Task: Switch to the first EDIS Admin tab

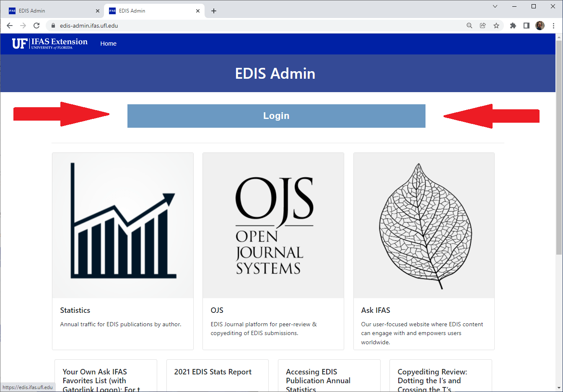Action: tap(50, 11)
